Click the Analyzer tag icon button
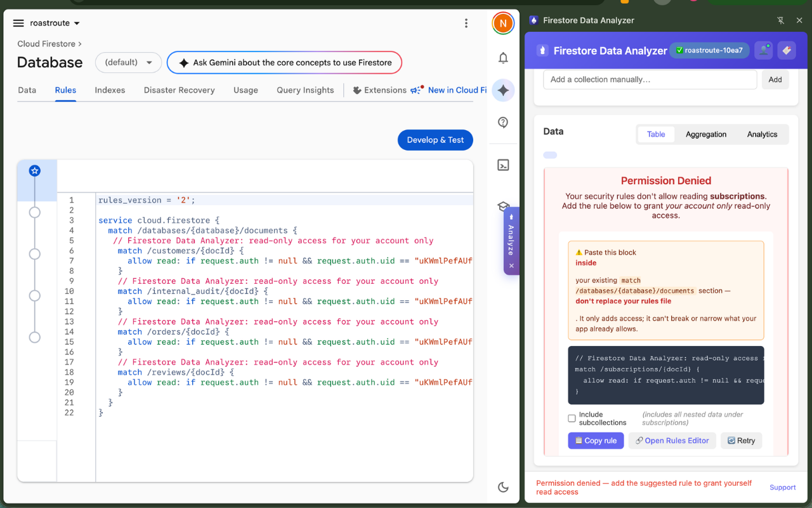Screen dimensions: 812x508 pos(787,50)
